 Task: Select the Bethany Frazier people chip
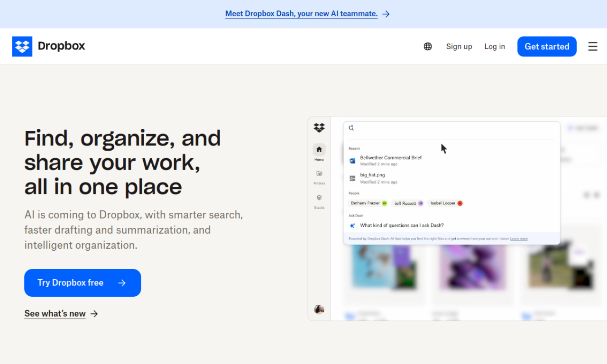(x=368, y=203)
